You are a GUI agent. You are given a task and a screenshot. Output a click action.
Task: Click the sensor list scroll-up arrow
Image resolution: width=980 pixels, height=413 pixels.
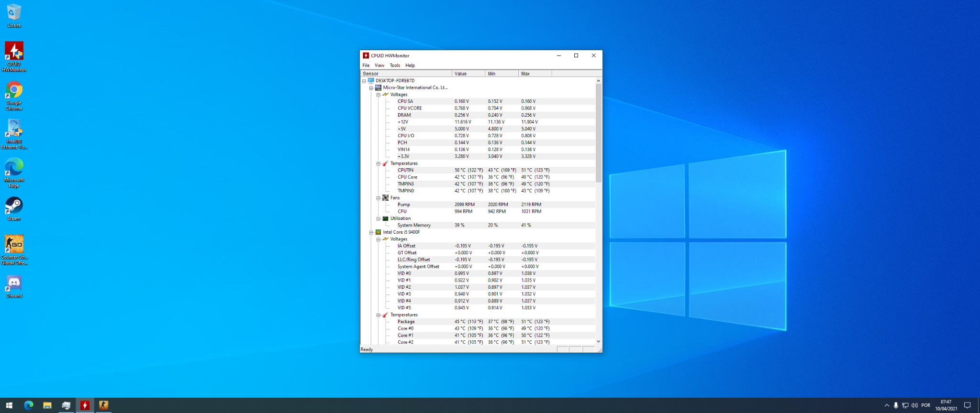point(598,81)
